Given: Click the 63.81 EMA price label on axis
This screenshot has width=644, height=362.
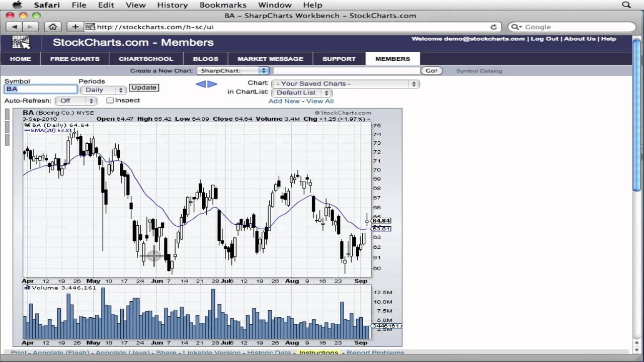Looking at the screenshot, I should [381, 229].
